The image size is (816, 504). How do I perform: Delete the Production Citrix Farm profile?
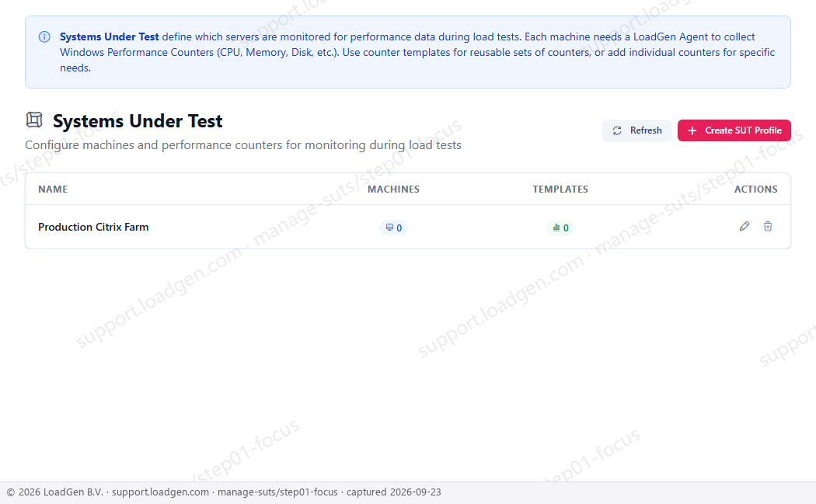(x=768, y=226)
